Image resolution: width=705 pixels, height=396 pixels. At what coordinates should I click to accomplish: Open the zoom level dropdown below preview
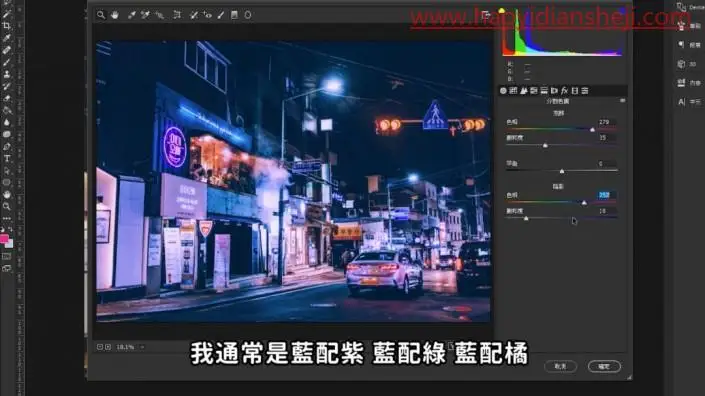point(142,347)
